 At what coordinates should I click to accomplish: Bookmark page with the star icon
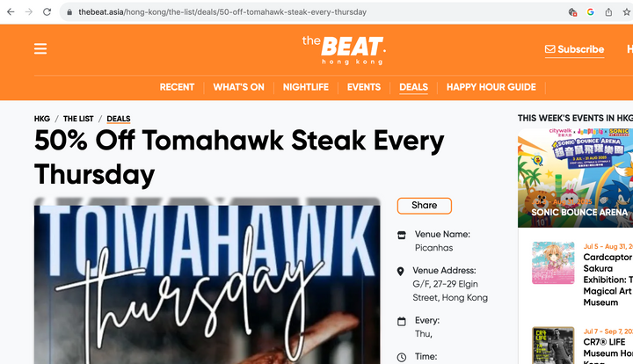click(x=627, y=12)
